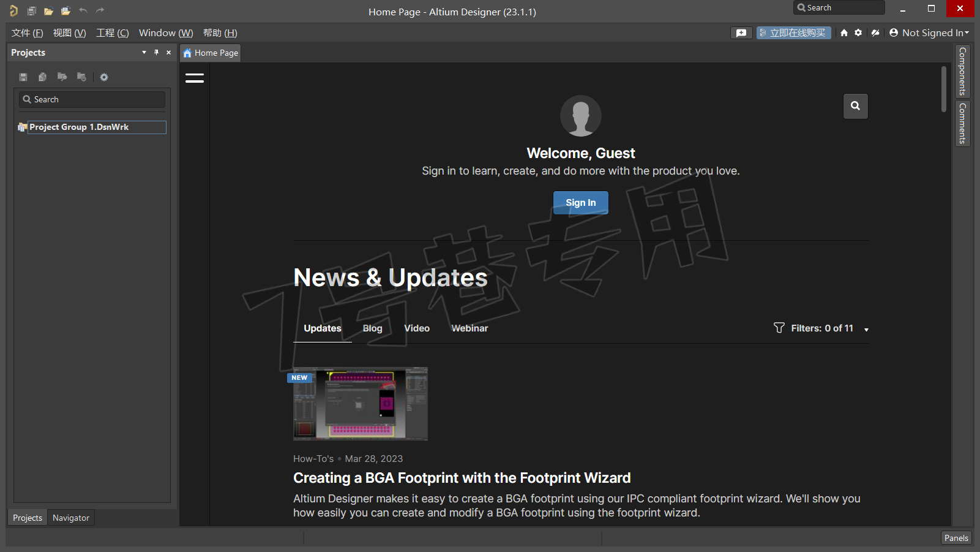Click the Open Project icon in title bar
This screenshot has width=980, height=552.
click(x=65, y=10)
